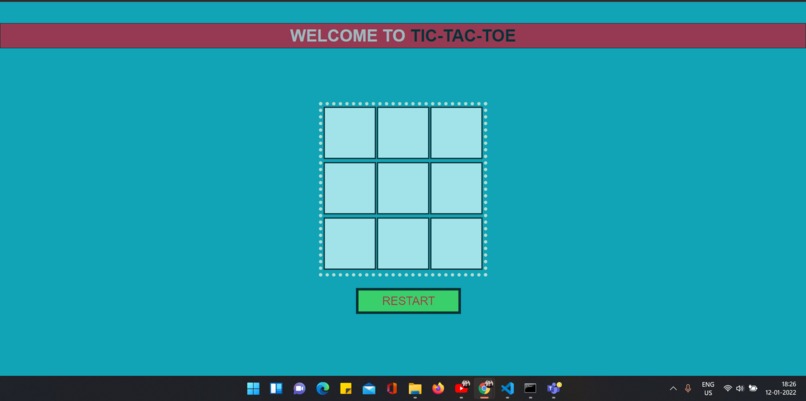The height and width of the screenshot is (401, 806).
Task: Switch to Google Chrome in taskbar
Action: tap(484, 389)
